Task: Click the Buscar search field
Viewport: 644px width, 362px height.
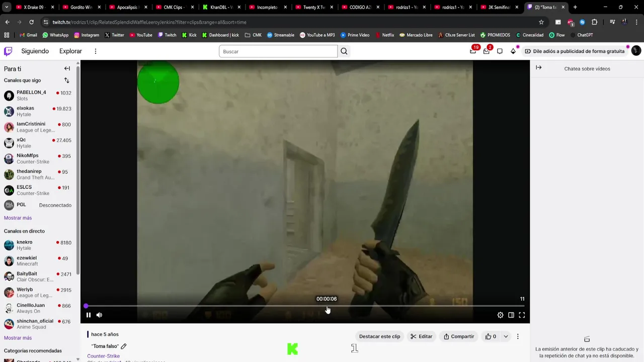Action: click(x=278, y=51)
